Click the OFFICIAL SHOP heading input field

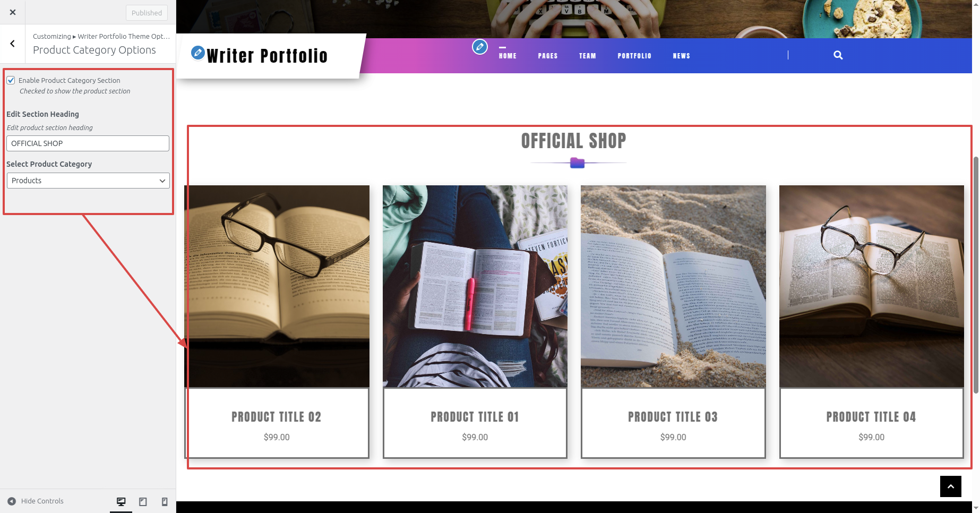[x=88, y=143]
